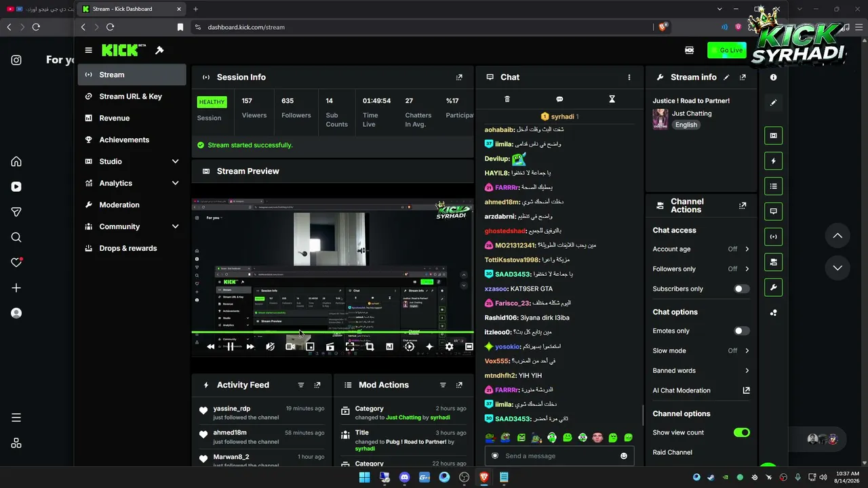Viewport: 868px width, 488px height.
Task: Turn off Show view count switch
Action: (x=742, y=432)
